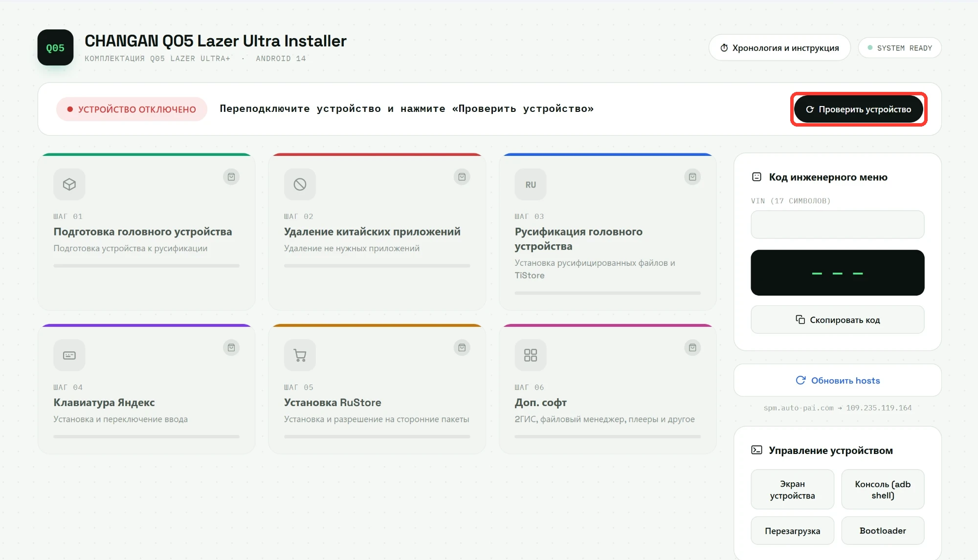Select the Русификация головного устройства title
Image resolution: width=978 pixels, height=560 pixels.
tap(578, 239)
